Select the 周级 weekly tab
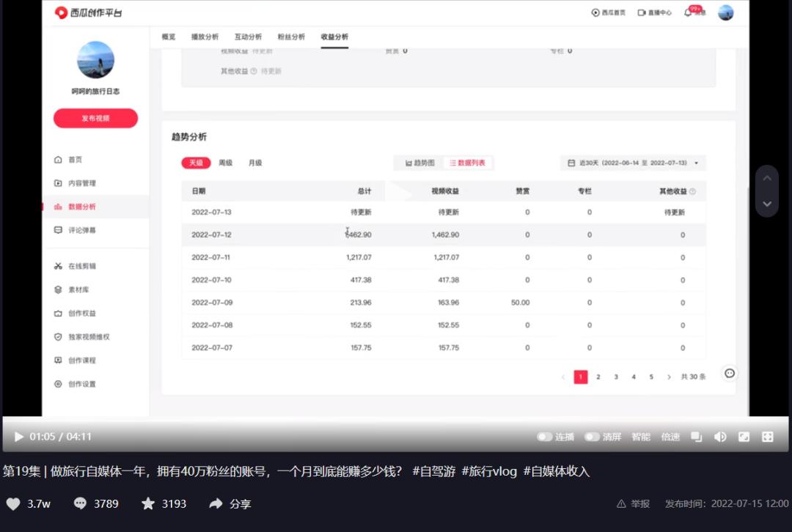This screenshot has height=532, width=792. (226, 162)
